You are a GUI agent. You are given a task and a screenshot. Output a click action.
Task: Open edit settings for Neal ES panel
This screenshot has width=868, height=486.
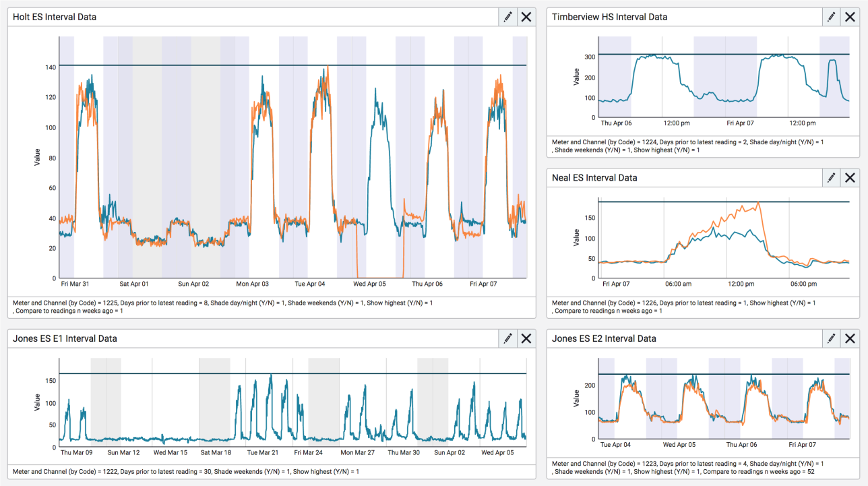pos(832,177)
